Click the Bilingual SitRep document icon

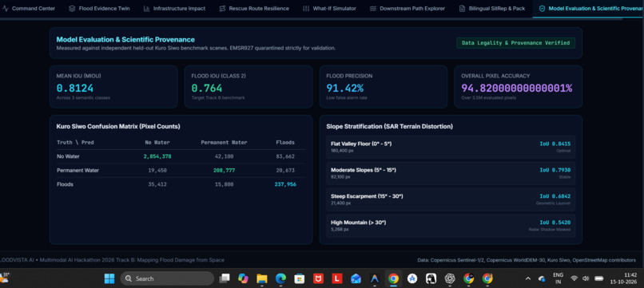coord(462,9)
